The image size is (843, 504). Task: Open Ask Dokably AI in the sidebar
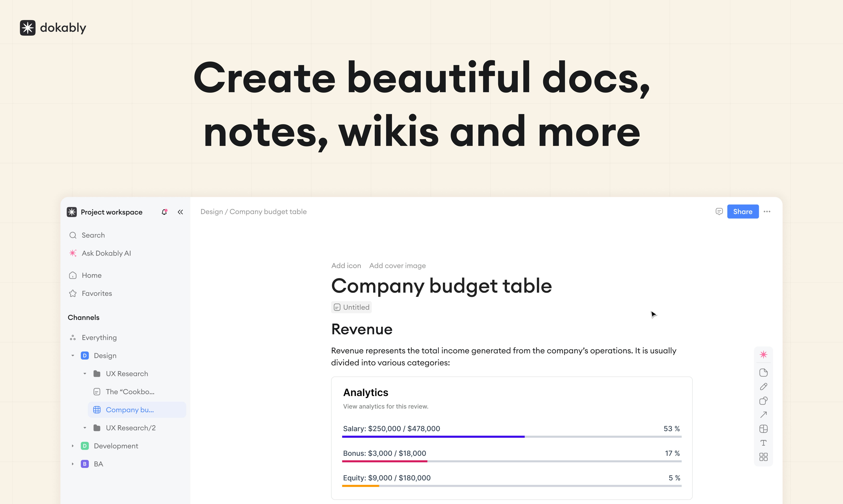(x=106, y=253)
